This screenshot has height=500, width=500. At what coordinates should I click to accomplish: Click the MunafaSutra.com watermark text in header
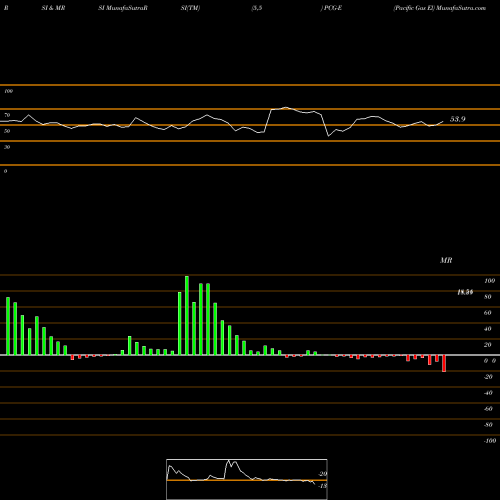(461, 8)
